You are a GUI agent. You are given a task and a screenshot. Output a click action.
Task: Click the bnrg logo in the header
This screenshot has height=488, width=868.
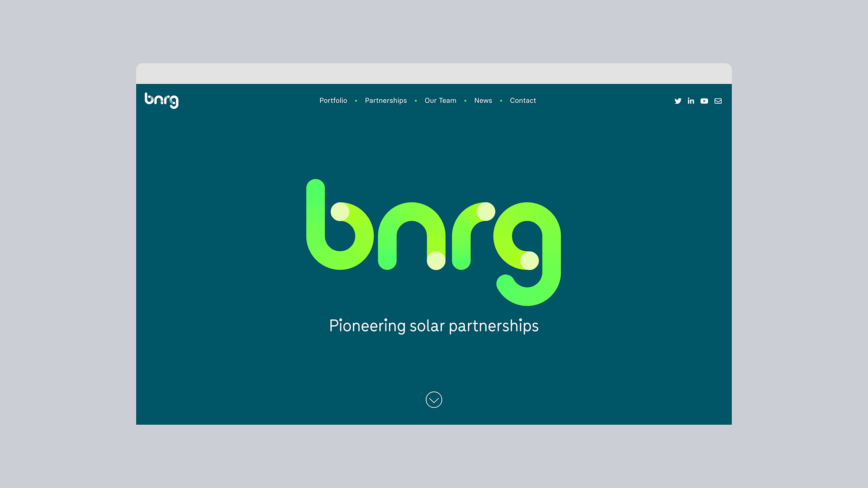tap(161, 100)
